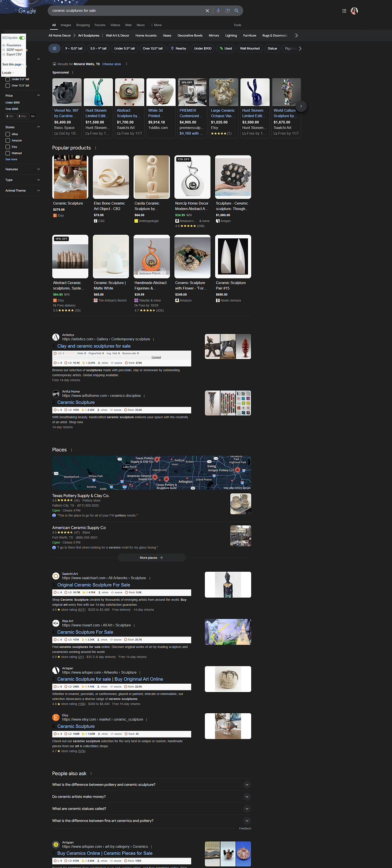Open the Places map preview
Image resolution: width=392 pixels, height=868 pixels.
coord(152,473)
